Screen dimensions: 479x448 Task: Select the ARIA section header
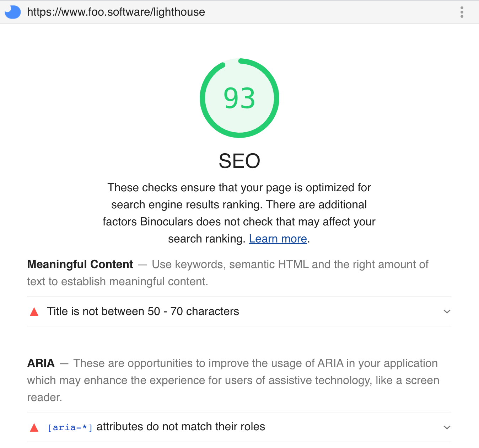click(41, 363)
